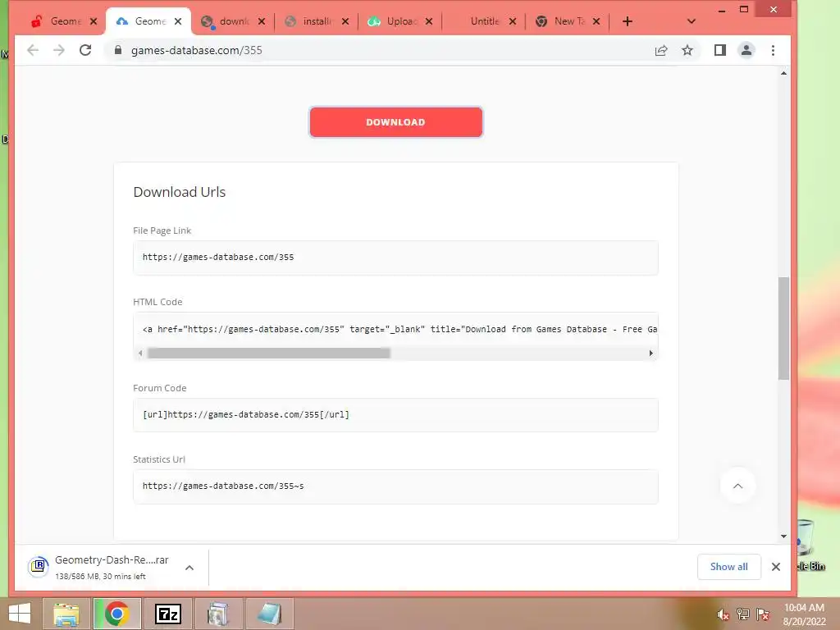Close the downl tab

pyautogui.click(x=262, y=21)
